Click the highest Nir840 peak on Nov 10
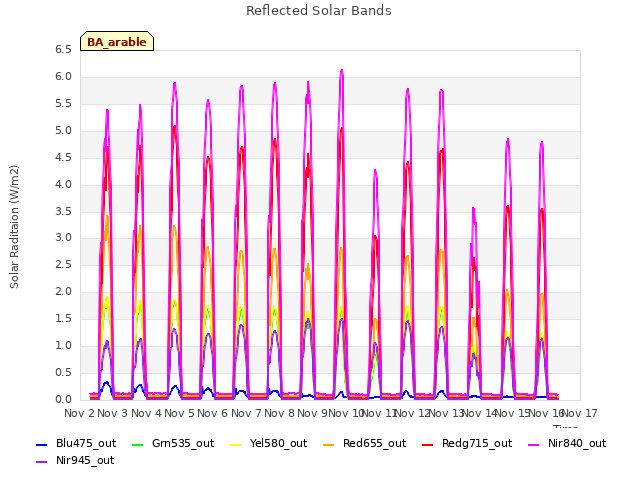The image size is (640, 480). tap(342, 70)
